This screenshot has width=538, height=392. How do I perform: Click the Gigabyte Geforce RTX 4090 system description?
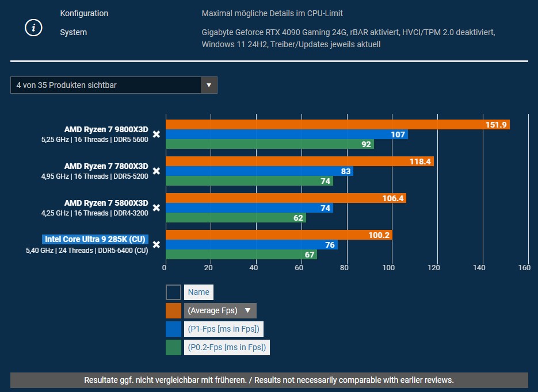point(348,39)
